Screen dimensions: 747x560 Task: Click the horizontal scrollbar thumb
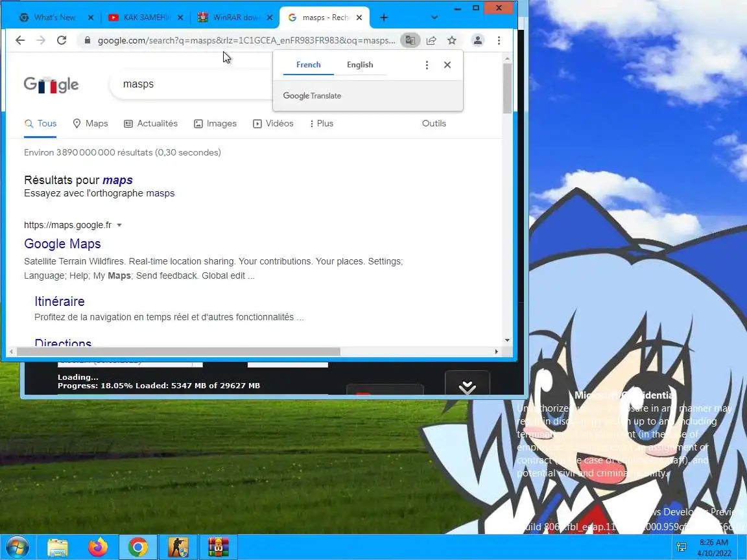click(178, 351)
